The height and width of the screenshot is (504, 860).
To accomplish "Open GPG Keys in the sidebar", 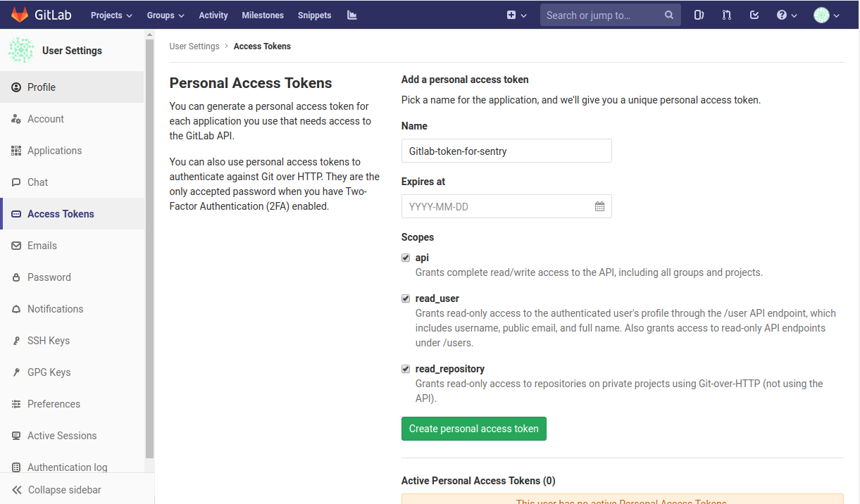I will coord(72,372).
